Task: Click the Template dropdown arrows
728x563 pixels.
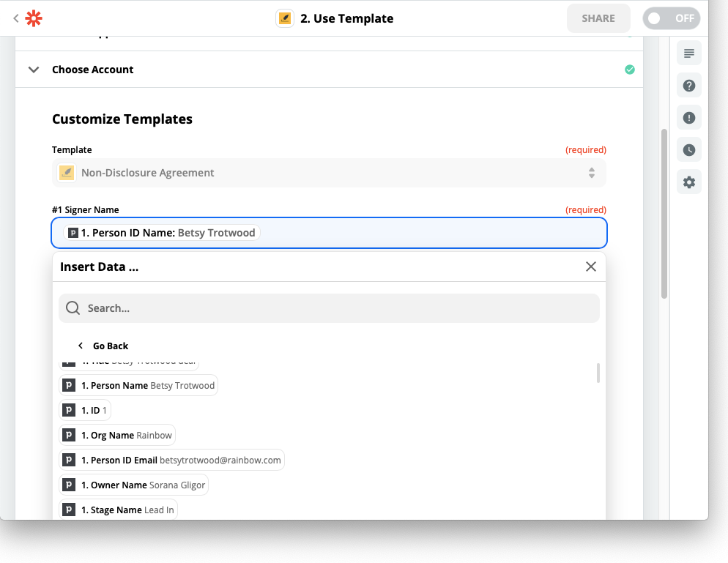Action: pyautogui.click(x=592, y=173)
